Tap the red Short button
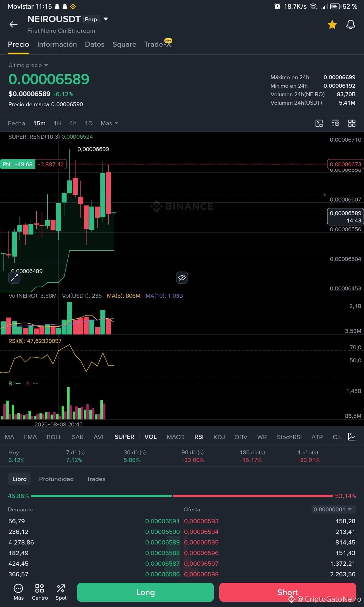The image size is (364, 607). tap(288, 592)
